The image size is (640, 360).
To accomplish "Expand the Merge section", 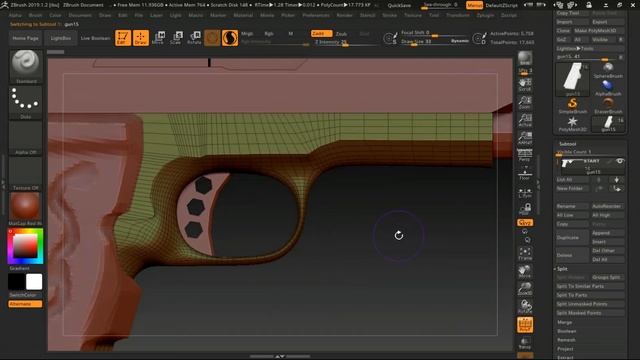I will click(564, 322).
